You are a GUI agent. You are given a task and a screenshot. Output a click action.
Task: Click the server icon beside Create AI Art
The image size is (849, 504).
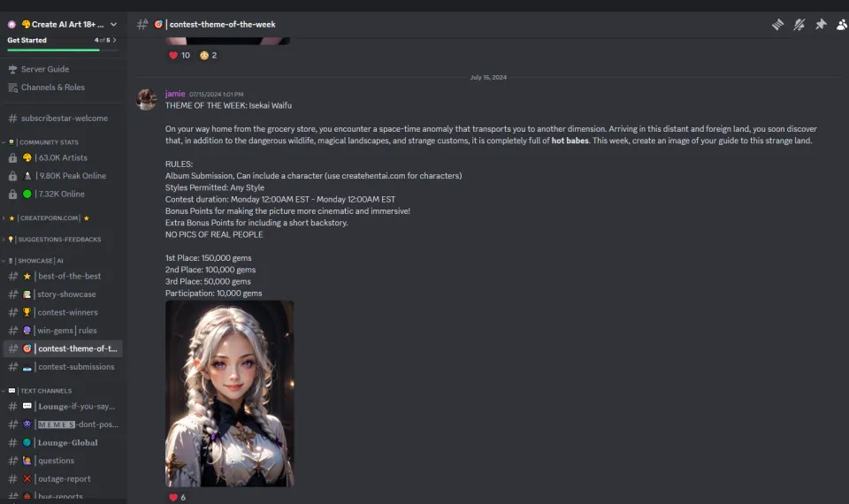tap(11, 25)
